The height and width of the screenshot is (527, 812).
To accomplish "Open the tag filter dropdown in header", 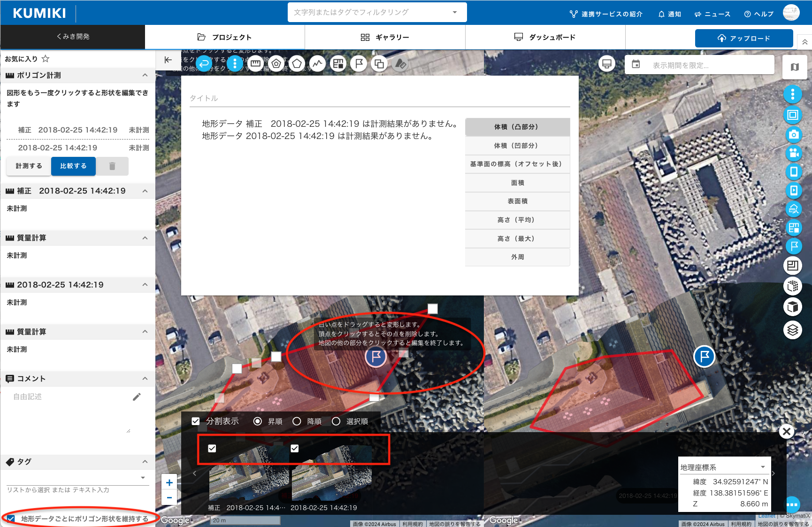I will [454, 12].
